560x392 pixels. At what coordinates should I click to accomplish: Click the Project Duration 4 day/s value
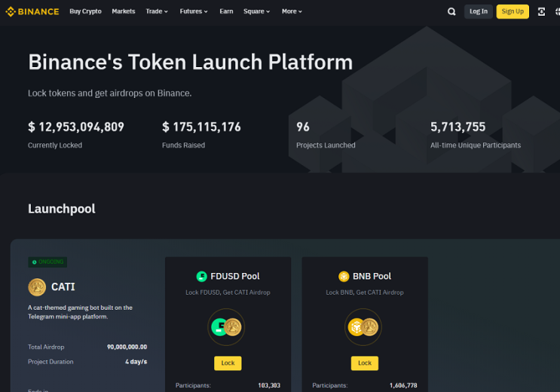136,362
